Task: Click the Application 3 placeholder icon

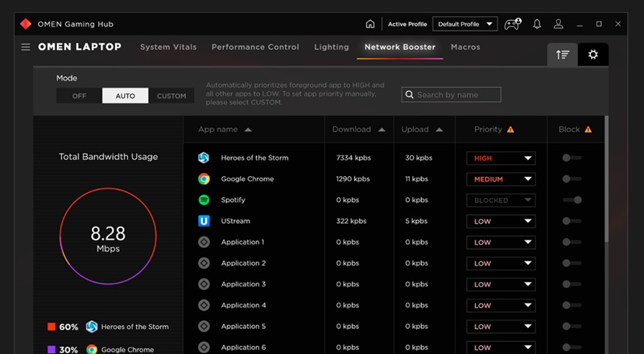Action: (x=204, y=284)
